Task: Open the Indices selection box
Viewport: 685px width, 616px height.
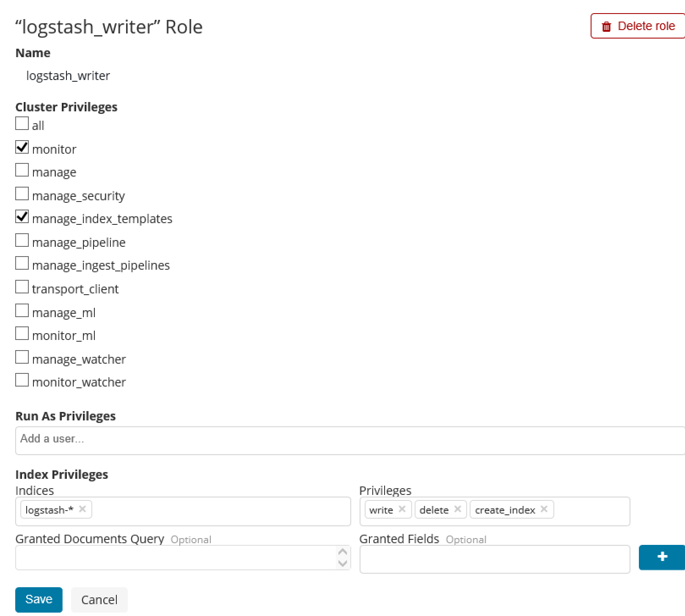Action: coord(220,511)
